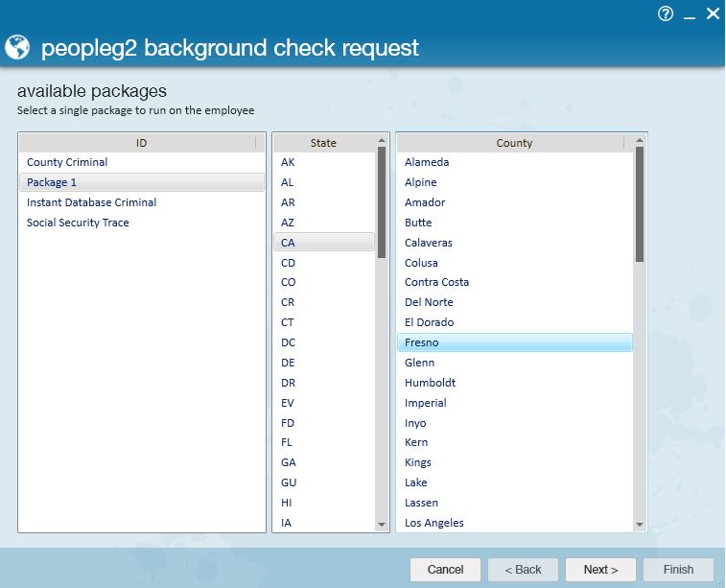This screenshot has width=726, height=588.
Task: Pick Calaveras county
Action: (x=514, y=243)
